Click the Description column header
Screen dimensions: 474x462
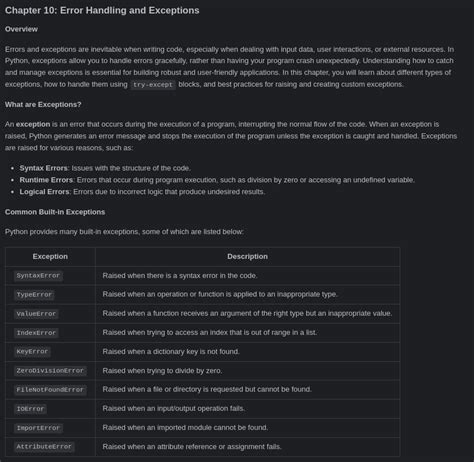[247, 256]
